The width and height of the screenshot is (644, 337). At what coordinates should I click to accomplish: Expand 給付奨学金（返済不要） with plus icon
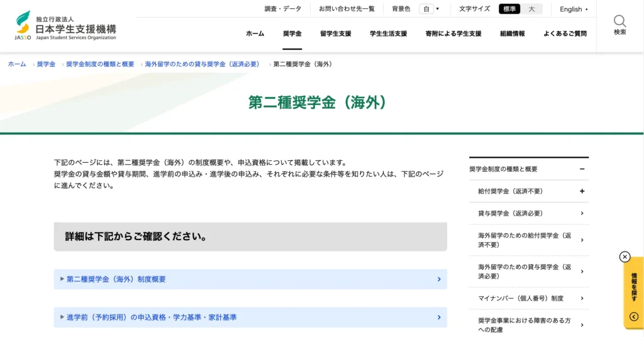[582, 191]
